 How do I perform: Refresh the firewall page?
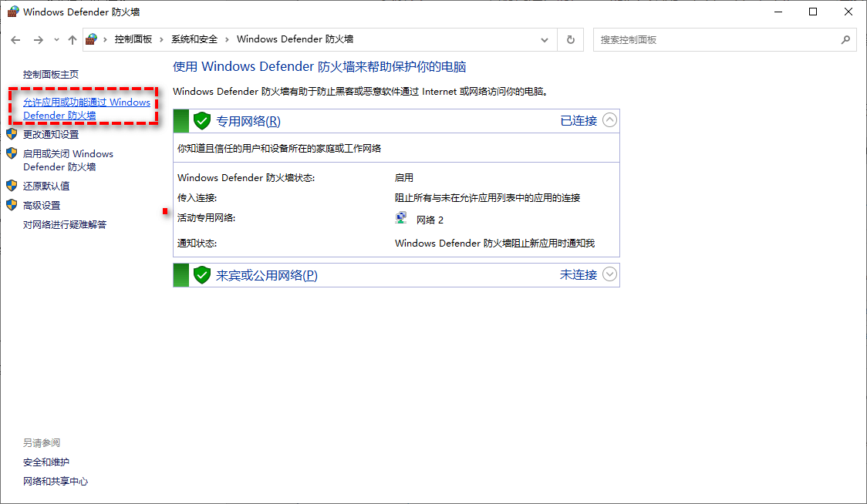(x=570, y=40)
